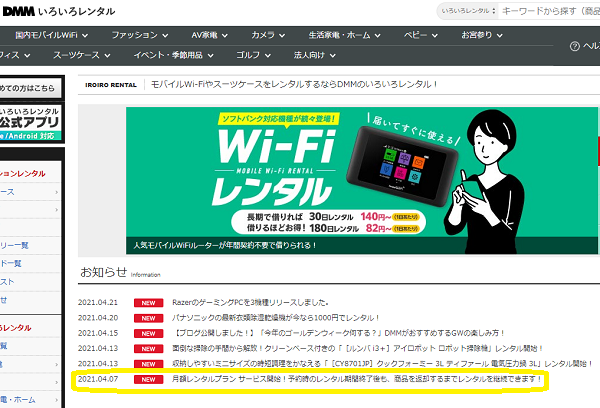The width and height of the screenshot is (600, 408).
Task: Click NEW badge beside 2021.04.21
Action: point(148,303)
